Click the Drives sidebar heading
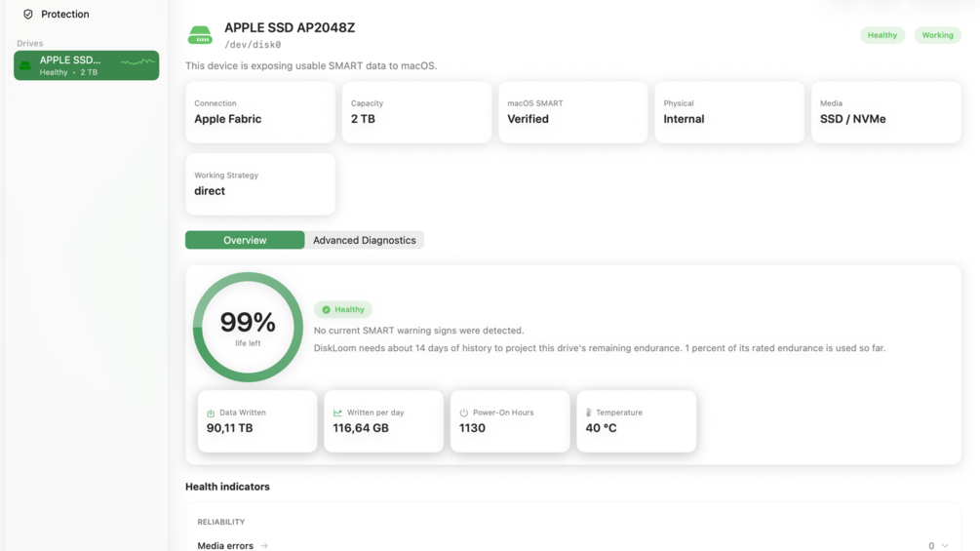 click(30, 43)
